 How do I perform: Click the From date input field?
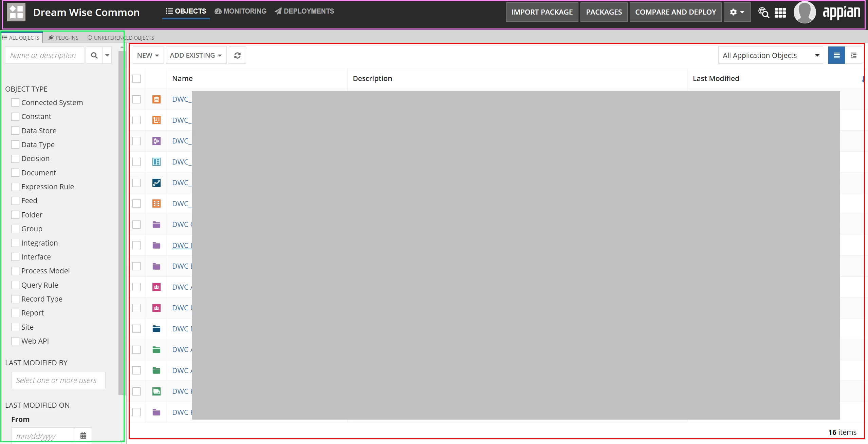43,436
